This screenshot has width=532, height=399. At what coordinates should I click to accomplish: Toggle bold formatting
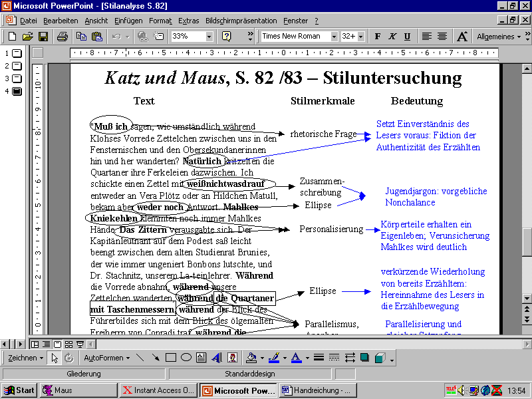[x=378, y=37]
